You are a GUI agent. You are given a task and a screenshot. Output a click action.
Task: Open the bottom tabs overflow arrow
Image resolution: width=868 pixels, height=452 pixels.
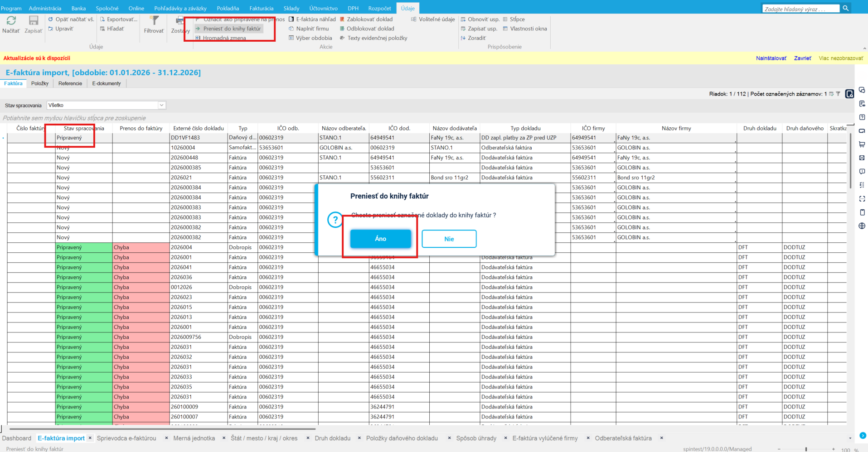point(850,438)
